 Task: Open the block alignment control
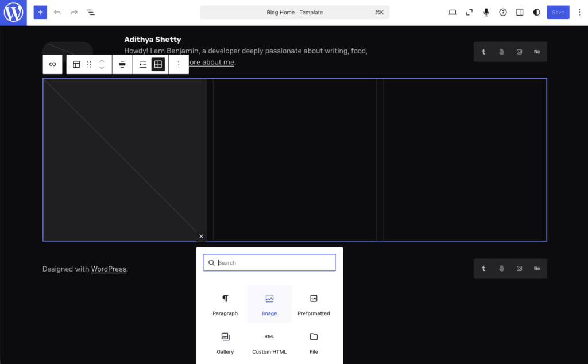pos(122,64)
